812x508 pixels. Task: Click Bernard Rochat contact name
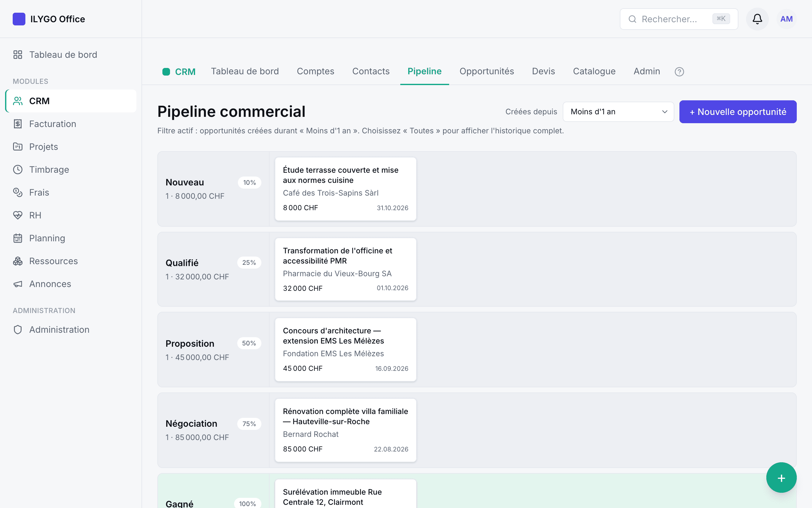[x=311, y=434]
